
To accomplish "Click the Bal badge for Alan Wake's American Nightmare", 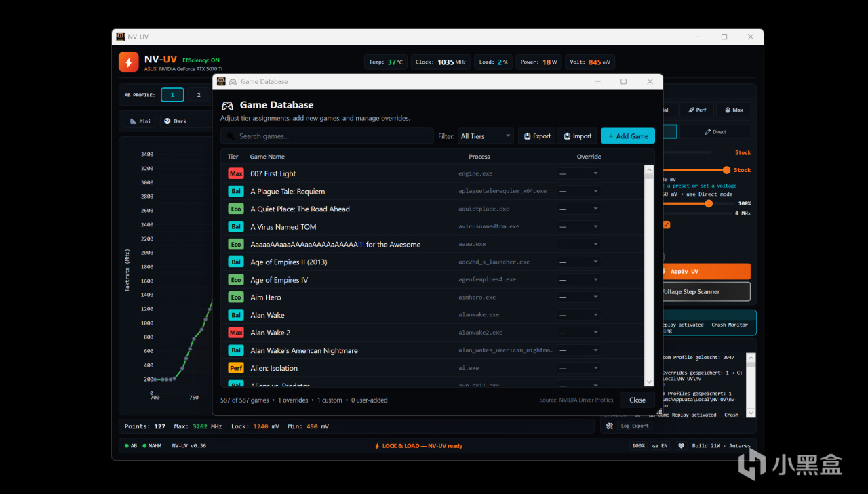I will coord(236,350).
